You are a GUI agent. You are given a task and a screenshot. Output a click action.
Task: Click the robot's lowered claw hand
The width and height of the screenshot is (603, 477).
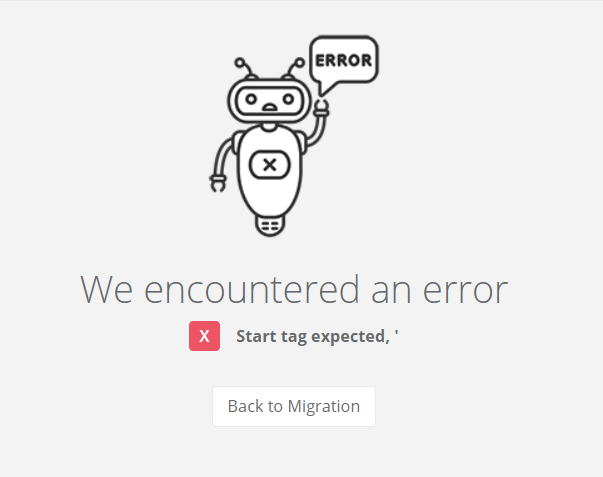(x=218, y=183)
